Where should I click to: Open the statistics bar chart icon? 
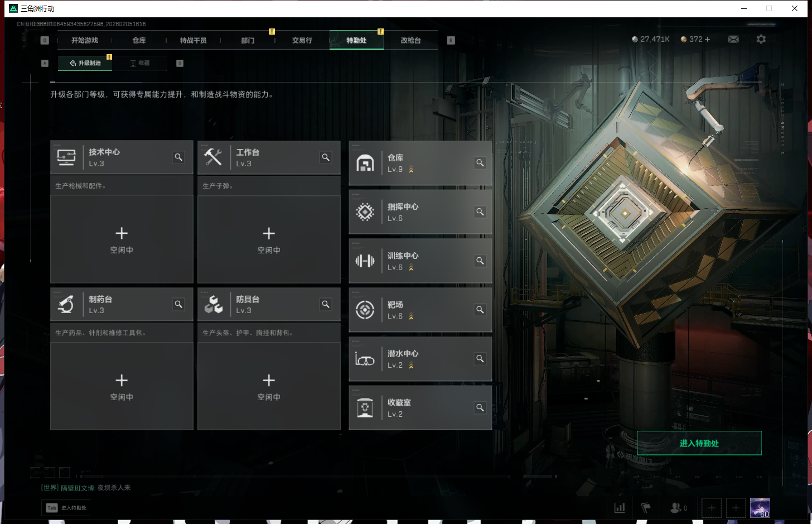(619, 508)
